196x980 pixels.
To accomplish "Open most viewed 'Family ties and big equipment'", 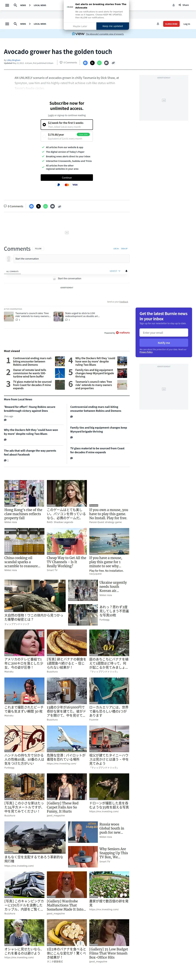I will pyautogui.click(x=94, y=373).
